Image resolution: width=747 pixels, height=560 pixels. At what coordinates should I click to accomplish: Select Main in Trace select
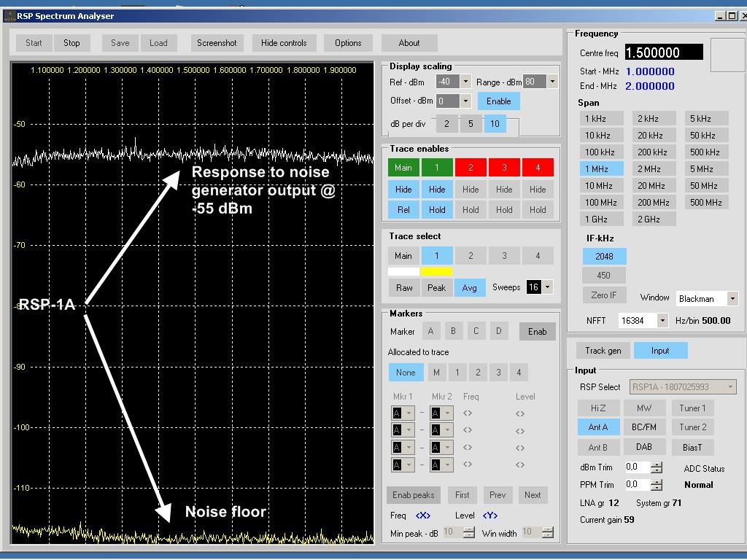[x=403, y=256]
